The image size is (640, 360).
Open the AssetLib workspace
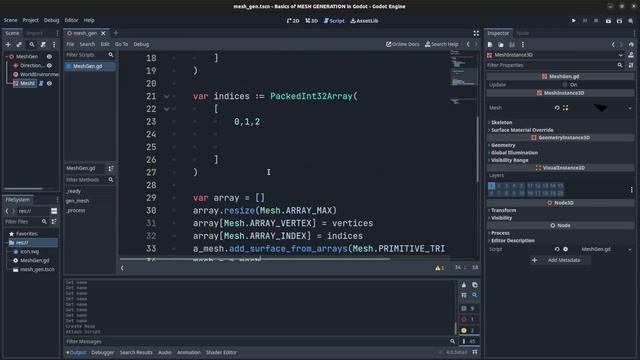coord(364,20)
